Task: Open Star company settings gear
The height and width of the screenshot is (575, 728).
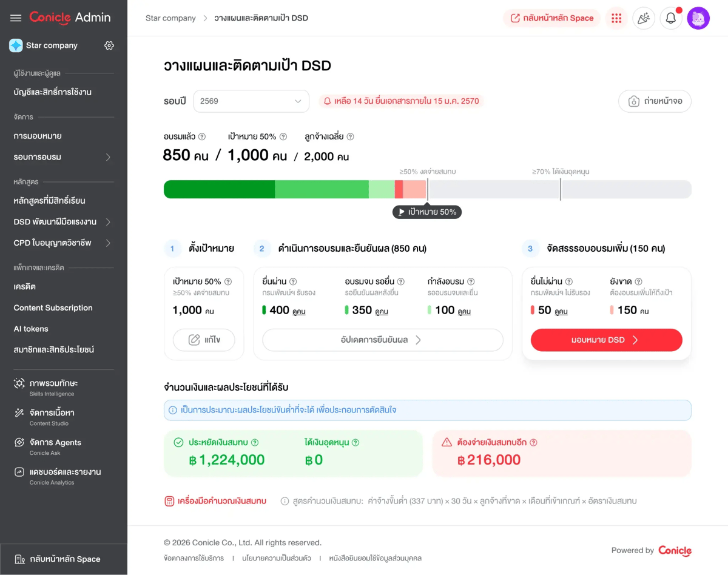Action: pyautogui.click(x=109, y=45)
